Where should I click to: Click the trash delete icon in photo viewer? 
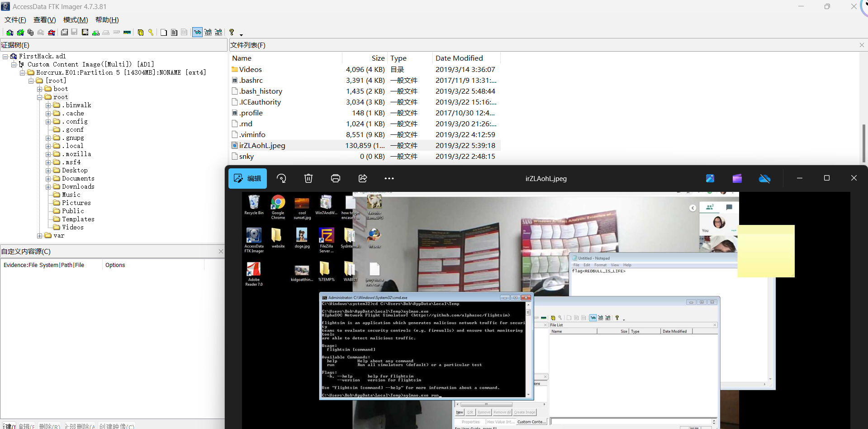click(308, 179)
